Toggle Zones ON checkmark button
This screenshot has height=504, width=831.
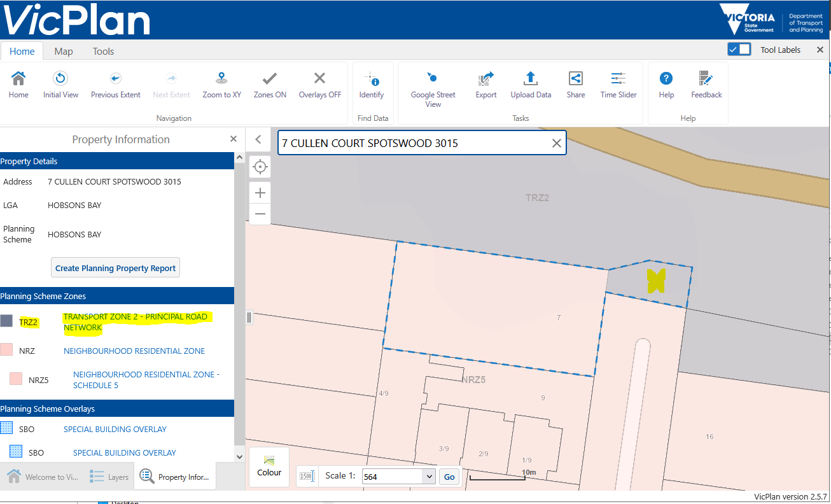point(270,79)
